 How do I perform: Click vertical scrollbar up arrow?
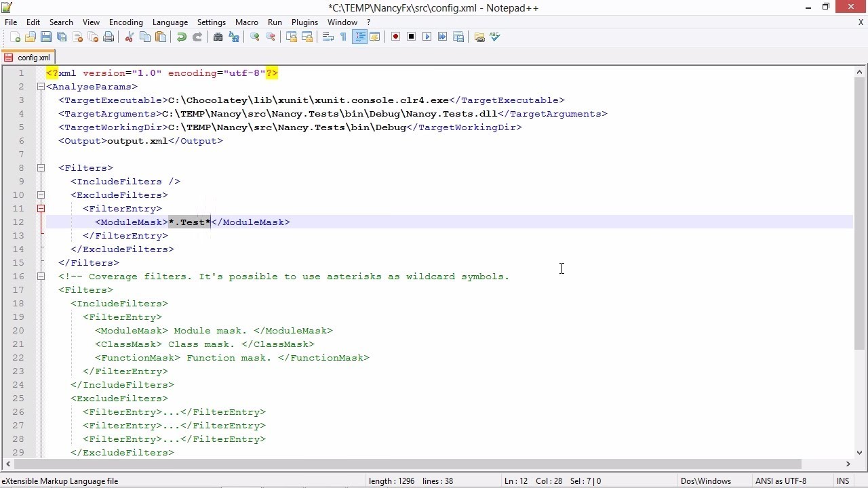pyautogui.click(x=860, y=72)
